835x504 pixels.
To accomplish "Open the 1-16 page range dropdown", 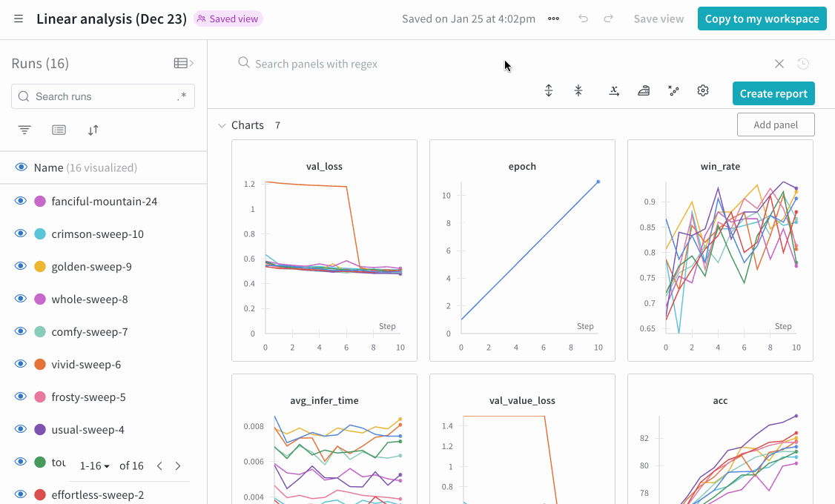I will pos(96,466).
